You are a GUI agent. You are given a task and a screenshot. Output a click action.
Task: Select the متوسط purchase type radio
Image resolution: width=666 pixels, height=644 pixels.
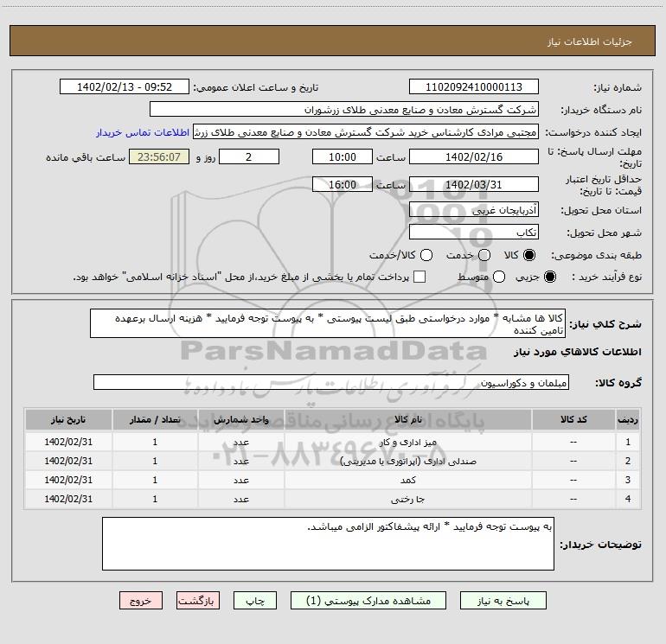499,277
